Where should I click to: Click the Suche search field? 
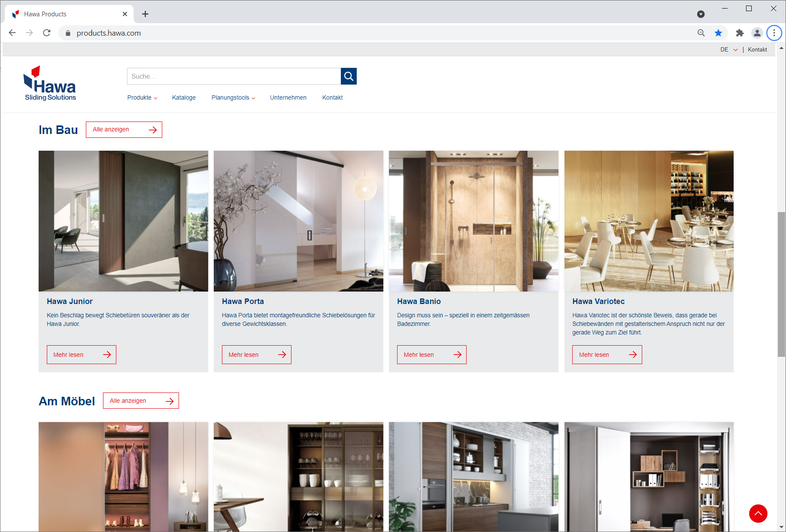pyautogui.click(x=234, y=76)
